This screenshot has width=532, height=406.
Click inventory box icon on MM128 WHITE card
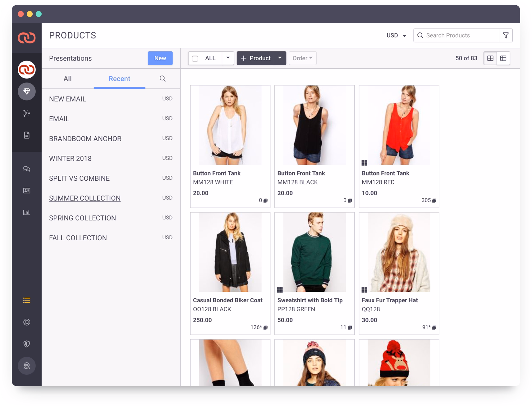coord(265,201)
